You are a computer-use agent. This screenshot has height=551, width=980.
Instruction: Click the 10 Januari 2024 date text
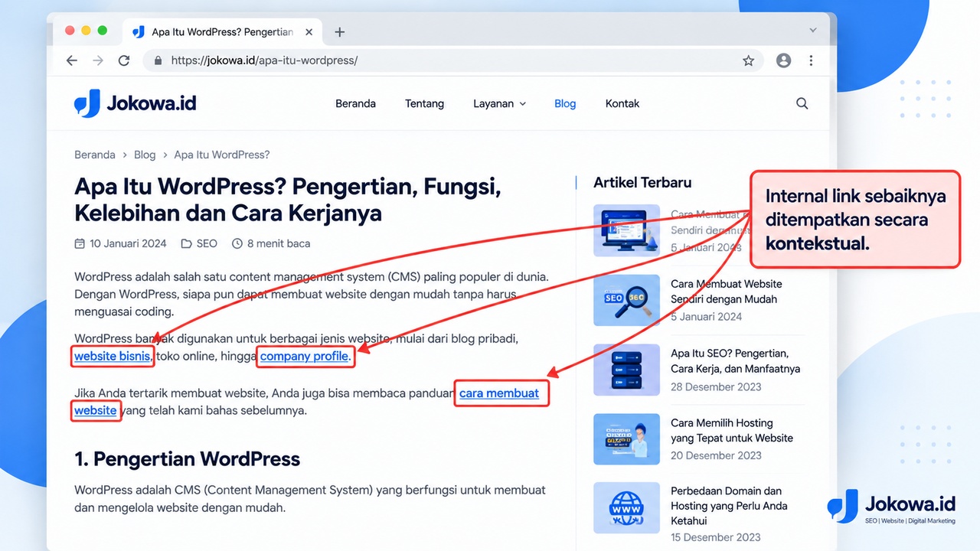(128, 243)
